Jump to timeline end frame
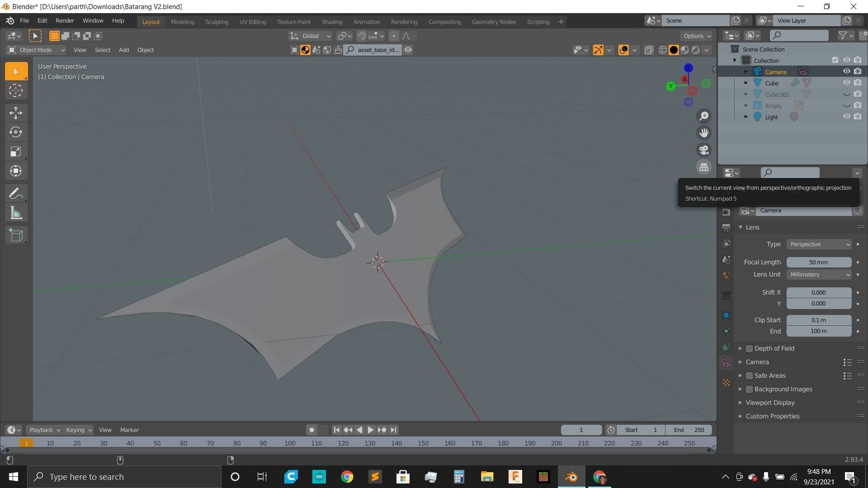 393,430
